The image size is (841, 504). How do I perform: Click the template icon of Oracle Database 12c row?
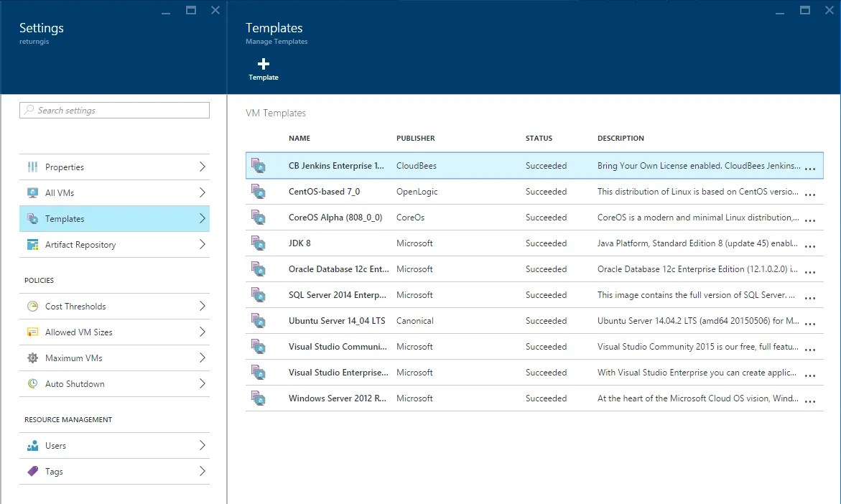pyautogui.click(x=259, y=268)
